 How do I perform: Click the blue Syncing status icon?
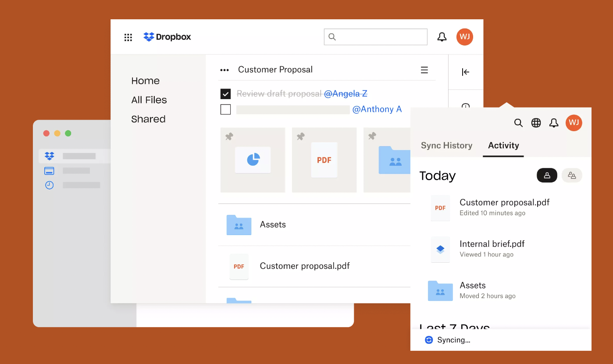428,339
